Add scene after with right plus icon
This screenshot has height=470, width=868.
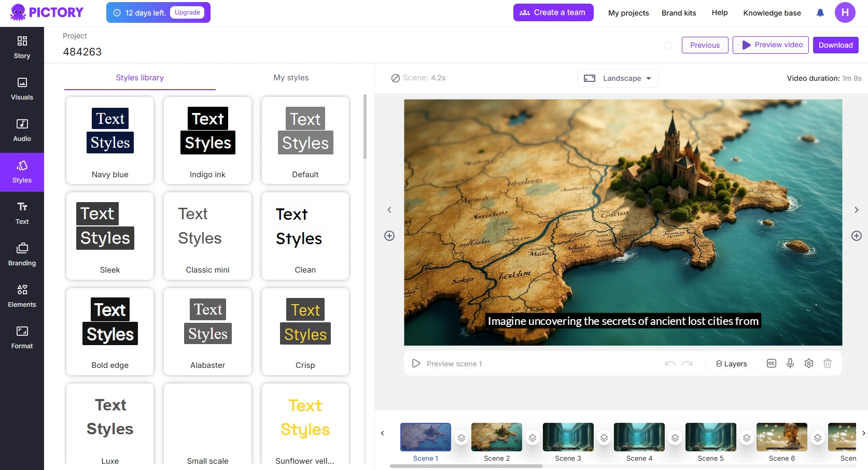click(856, 236)
